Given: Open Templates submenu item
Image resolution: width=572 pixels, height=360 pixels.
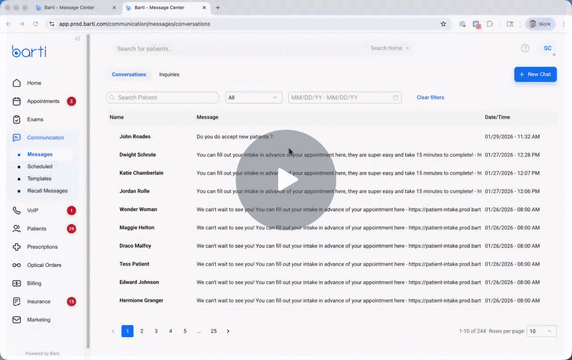Looking at the screenshot, I should (x=39, y=179).
